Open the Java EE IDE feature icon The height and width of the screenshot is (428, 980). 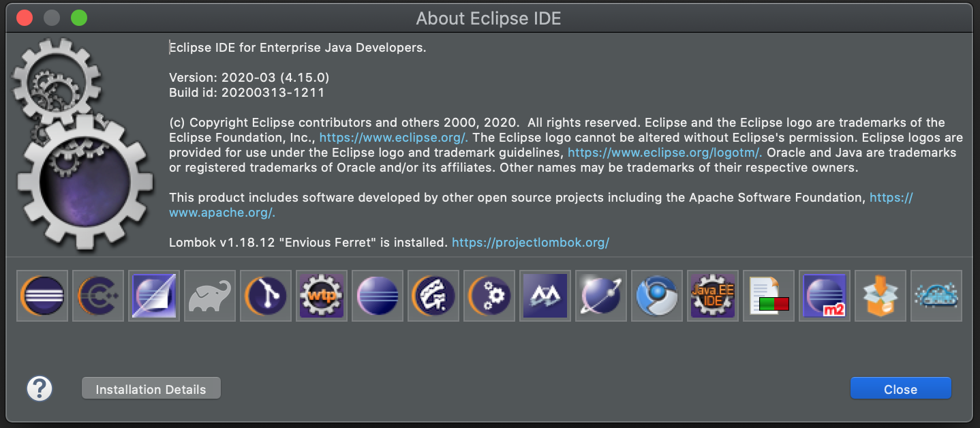[x=713, y=296]
